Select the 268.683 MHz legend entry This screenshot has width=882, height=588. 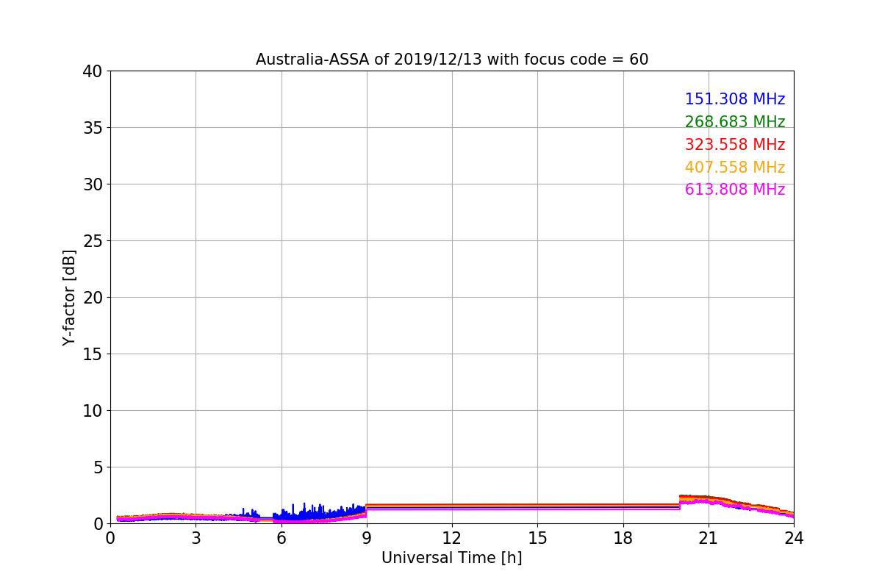pyautogui.click(x=735, y=122)
